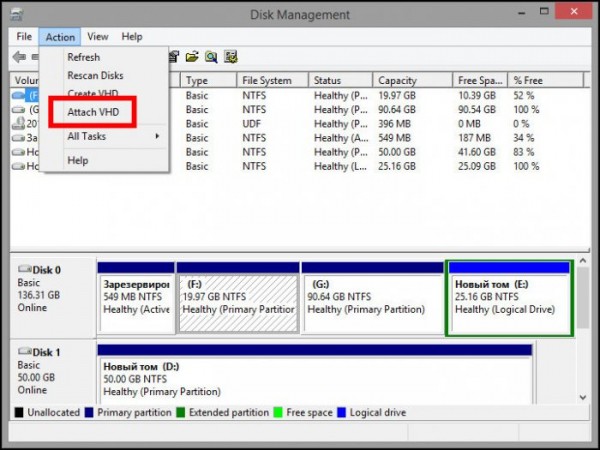Click the bright green Free space legend swatch
Image resolution: width=600 pixels, height=450 pixels.
pyautogui.click(x=278, y=412)
